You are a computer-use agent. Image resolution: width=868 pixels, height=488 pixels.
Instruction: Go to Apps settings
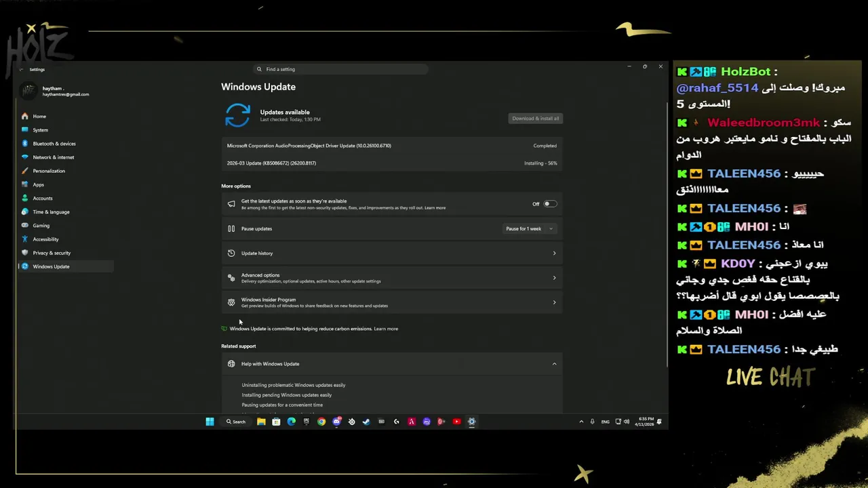66,184
